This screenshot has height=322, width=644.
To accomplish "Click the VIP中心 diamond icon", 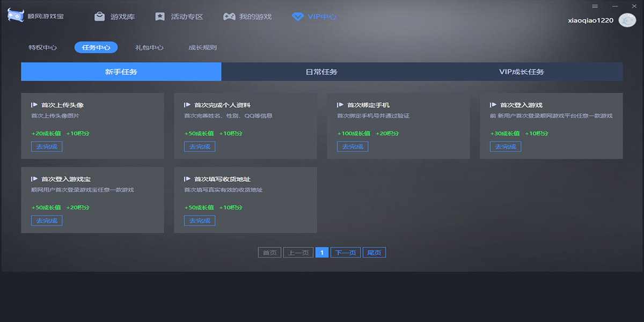I will [297, 17].
